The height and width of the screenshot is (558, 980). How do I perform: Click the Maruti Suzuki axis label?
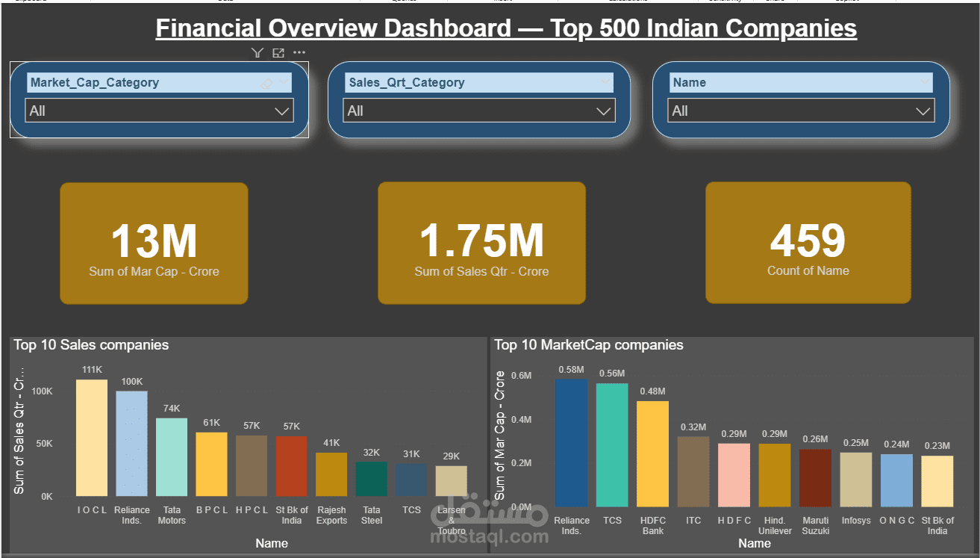point(815,526)
